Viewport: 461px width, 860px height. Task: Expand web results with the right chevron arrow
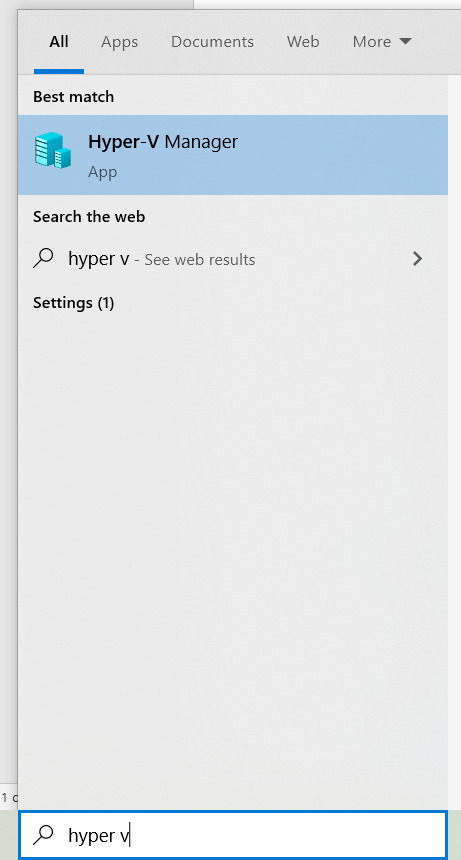418,259
